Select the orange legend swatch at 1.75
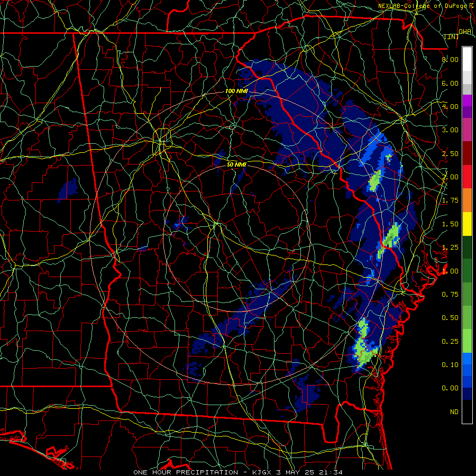The image size is (476, 476). [467, 200]
